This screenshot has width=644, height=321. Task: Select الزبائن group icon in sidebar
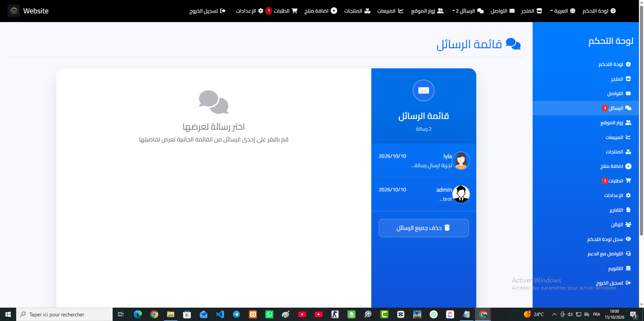[x=628, y=224]
